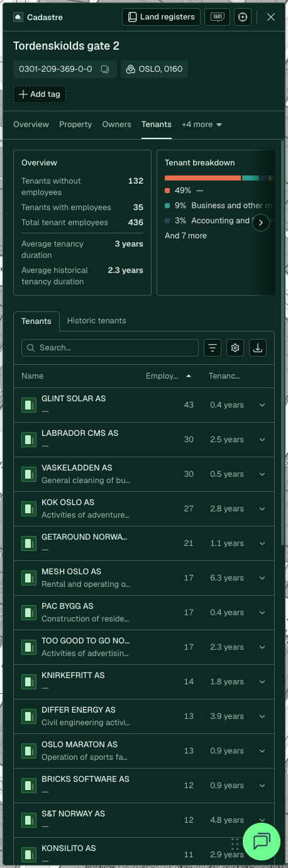Click the orange 49% breakdown bar
Image resolution: width=288 pixels, height=868 pixels.
pos(202,178)
